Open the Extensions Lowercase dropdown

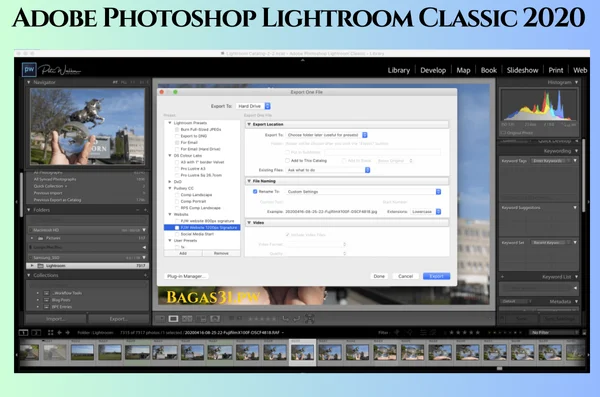point(426,211)
